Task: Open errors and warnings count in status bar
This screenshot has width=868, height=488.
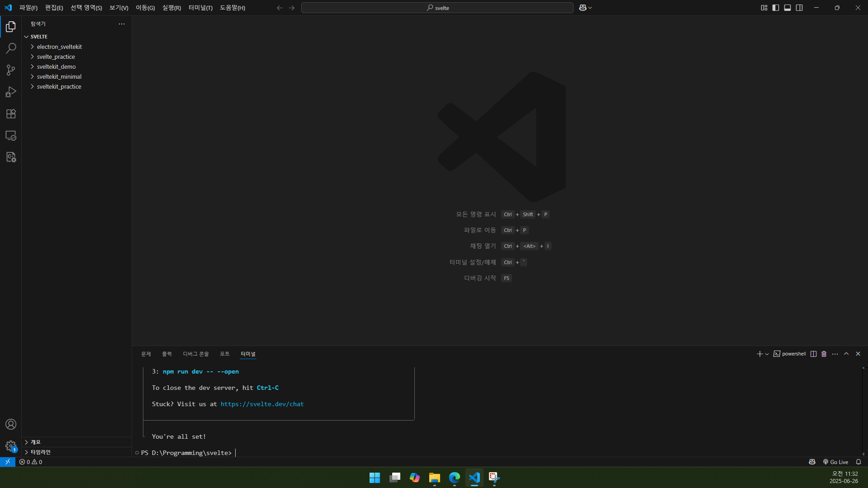Action: coord(31,462)
